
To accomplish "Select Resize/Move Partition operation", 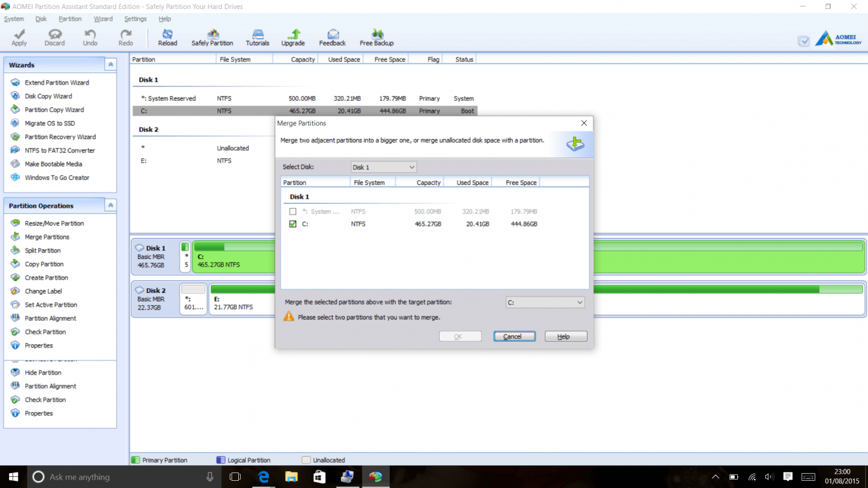I will [x=56, y=223].
